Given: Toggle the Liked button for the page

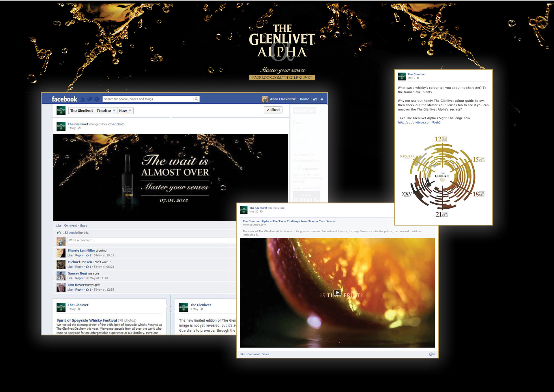Looking at the screenshot, I should point(273,110).
